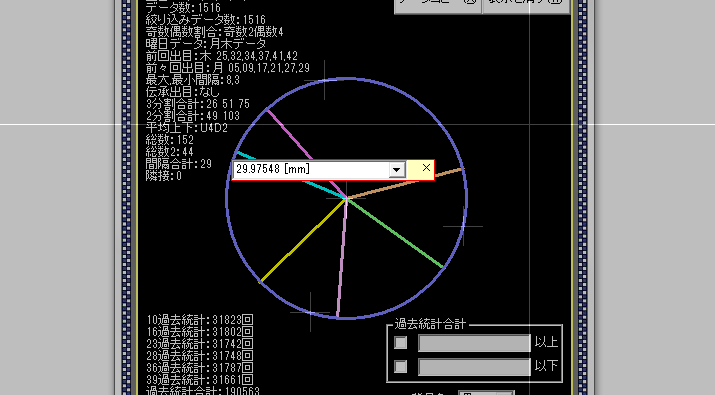Select the yellow radial line in circle
Image resolution: width=715 pixels, height=395 pixels.
(x=303, y=240)
